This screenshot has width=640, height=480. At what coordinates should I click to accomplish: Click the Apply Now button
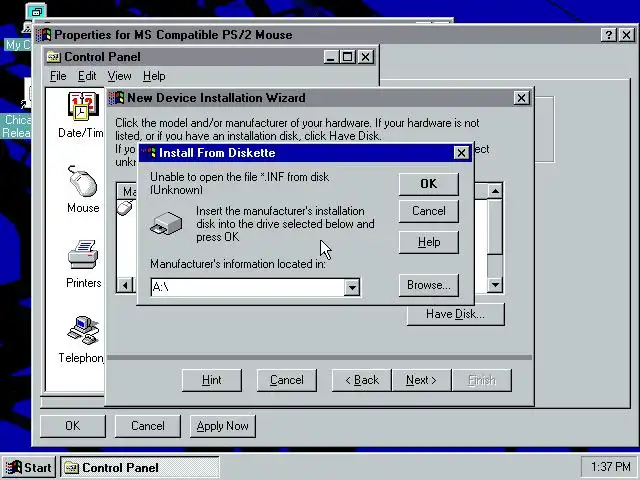point(222,426)
